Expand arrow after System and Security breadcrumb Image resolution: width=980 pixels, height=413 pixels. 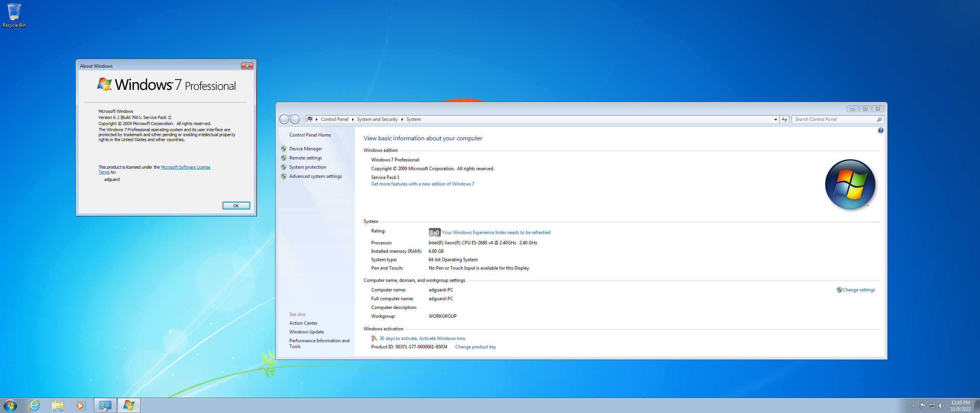[x=402, y=119]
